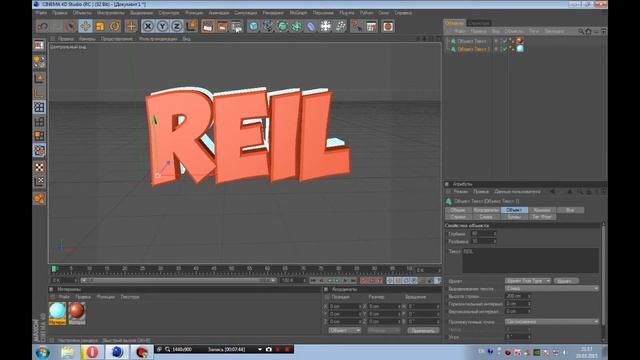Click the checkerboard texture mode icon
640x360 pixels.
click(x=39, y=167)
